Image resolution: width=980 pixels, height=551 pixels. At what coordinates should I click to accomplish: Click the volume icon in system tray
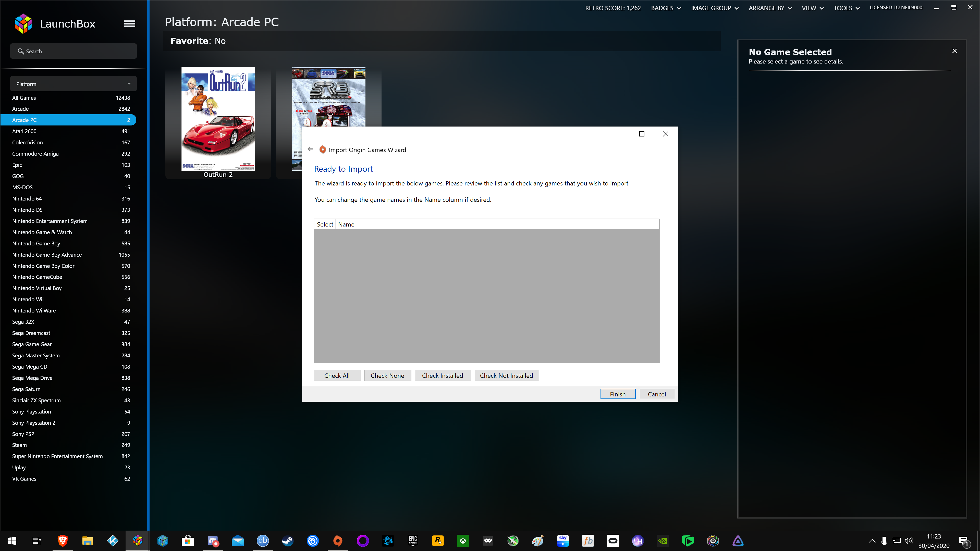(909, 541)
